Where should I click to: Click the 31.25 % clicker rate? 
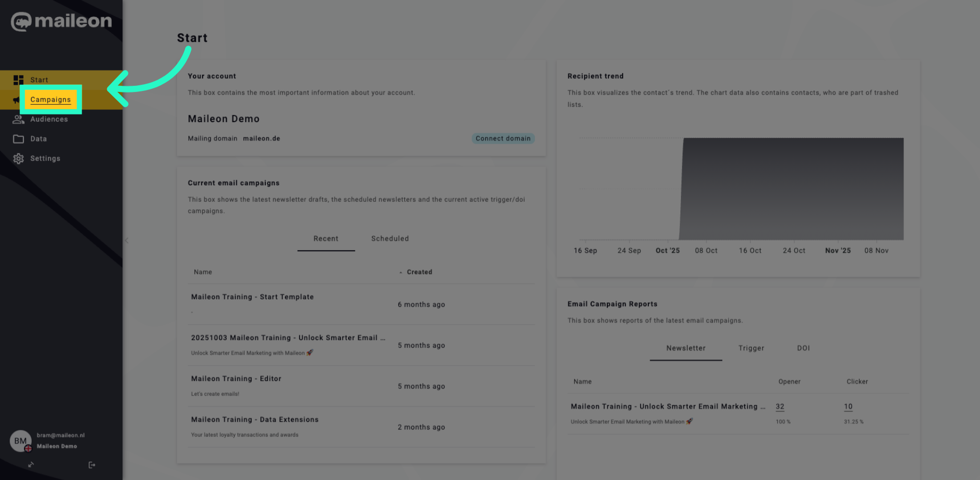point(853,422)
